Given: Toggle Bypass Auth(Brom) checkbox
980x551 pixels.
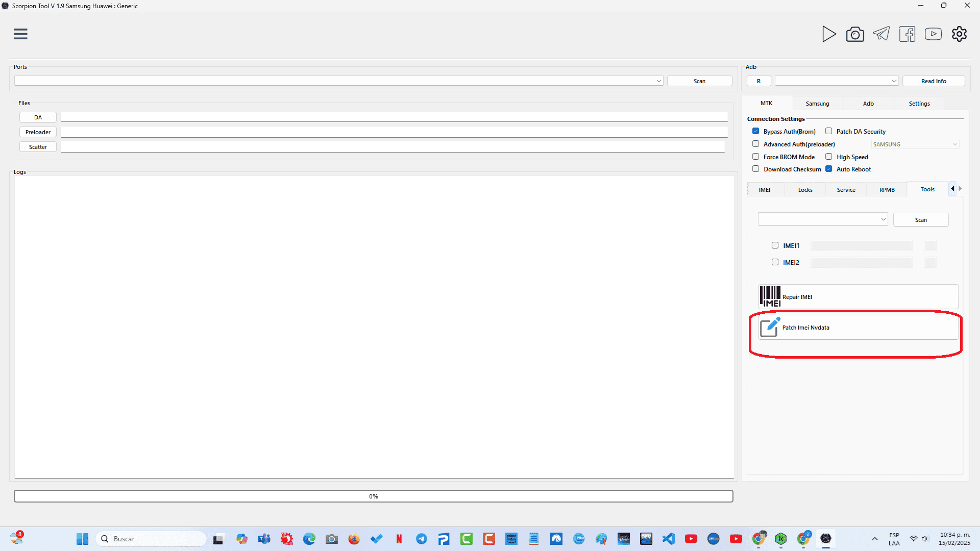Looking at the screenshot, I should click(756, 131).
